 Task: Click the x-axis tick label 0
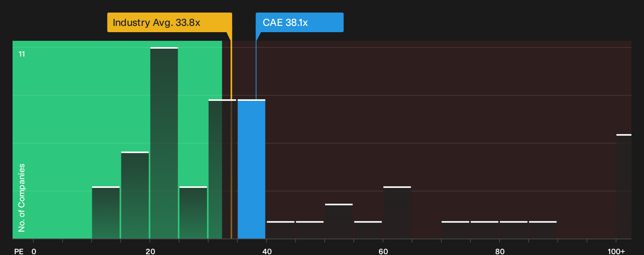[x=34, y=251]
